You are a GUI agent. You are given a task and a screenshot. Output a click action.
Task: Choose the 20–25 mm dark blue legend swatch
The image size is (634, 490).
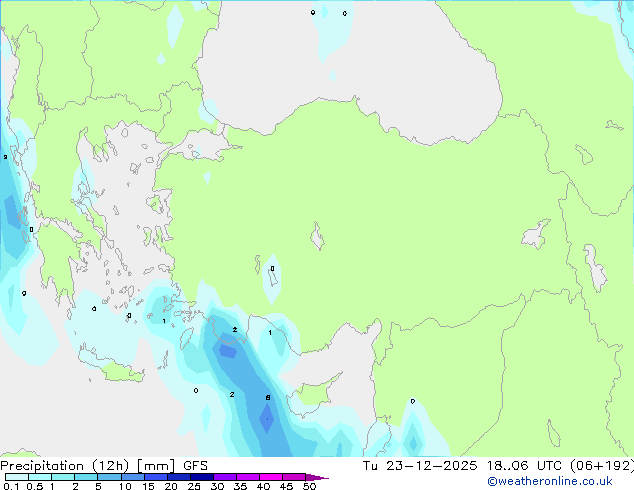click(179, 477)
